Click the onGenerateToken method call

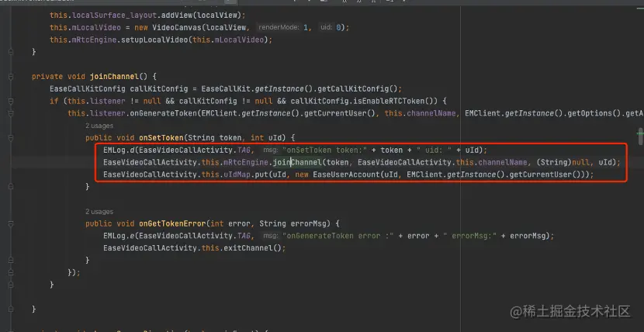point(164,113)
